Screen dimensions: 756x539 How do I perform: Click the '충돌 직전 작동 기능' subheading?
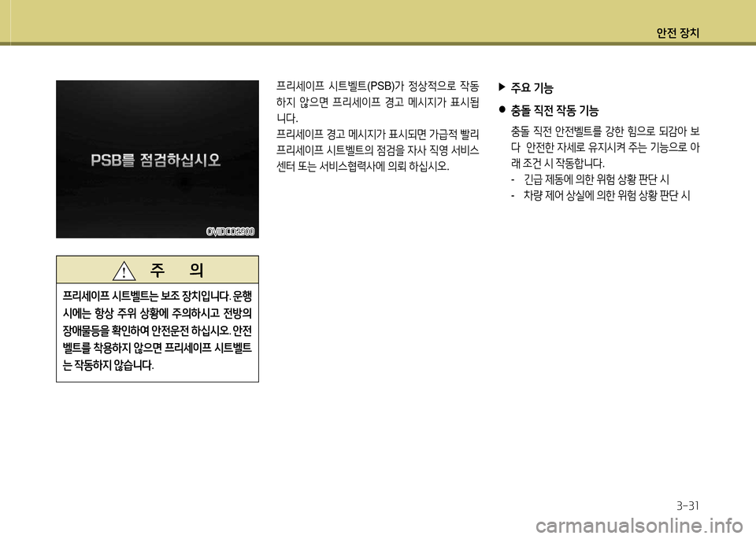click(554, 111)
